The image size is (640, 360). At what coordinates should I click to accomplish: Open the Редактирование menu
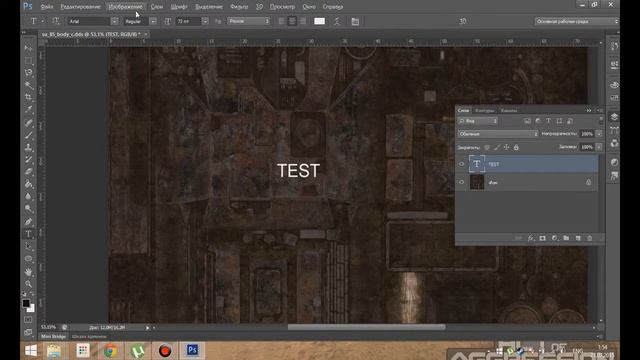pyautogui.click(x=80, y=7)
